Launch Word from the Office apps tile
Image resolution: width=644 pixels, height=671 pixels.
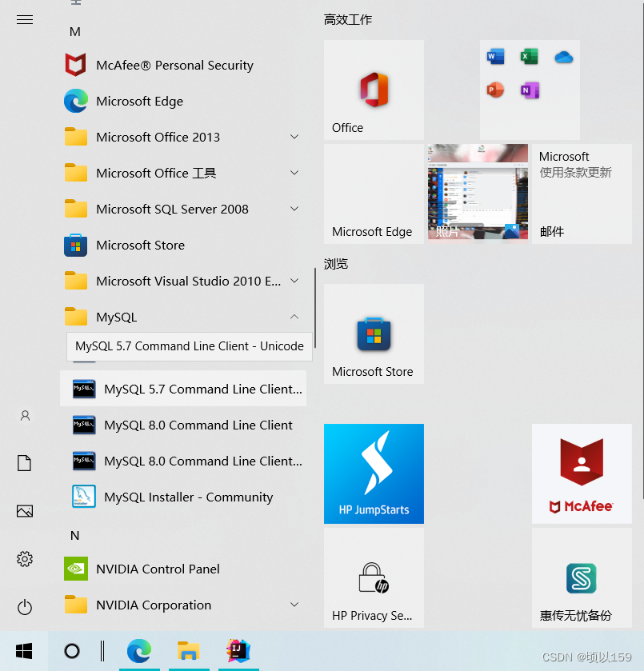point(495,57)
